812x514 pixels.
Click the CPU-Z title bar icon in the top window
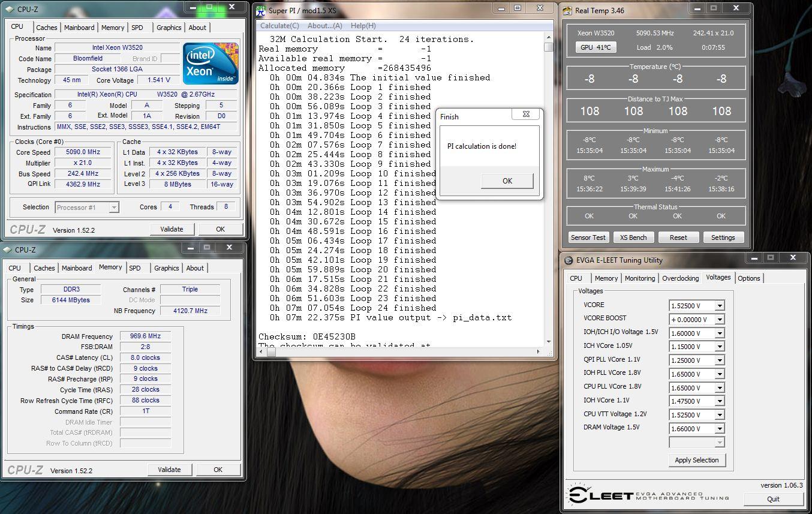[8, 10]
